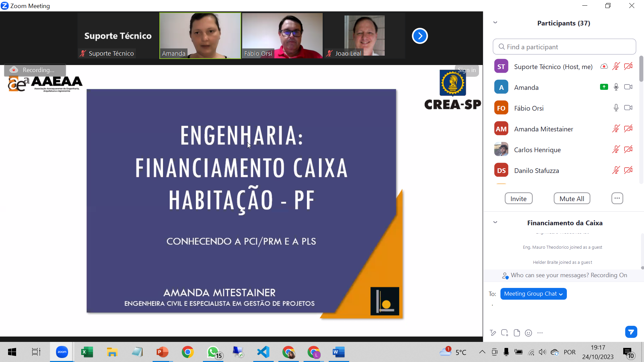
Task: Open the participants more options button
Action: pyautogui.click(x=617, y=198)
